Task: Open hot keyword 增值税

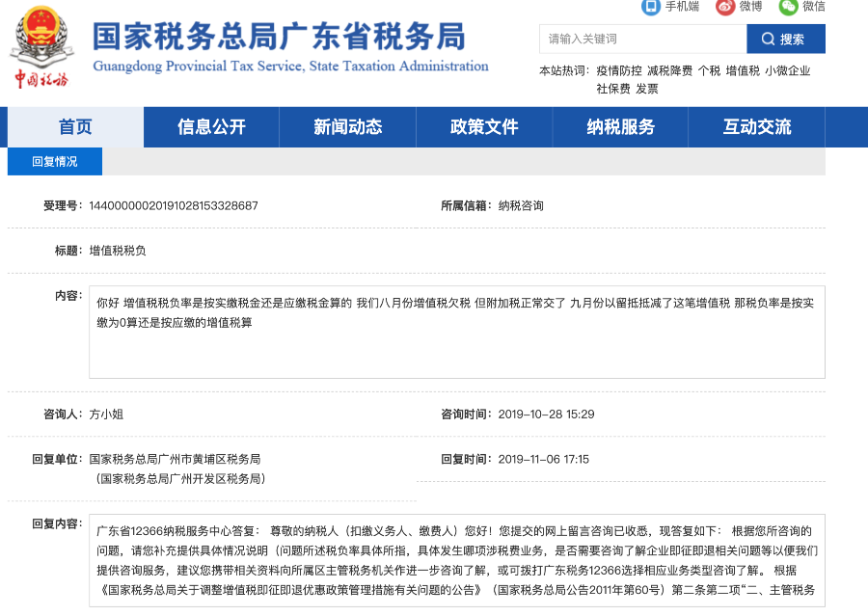Action: (x=743, y=70)
